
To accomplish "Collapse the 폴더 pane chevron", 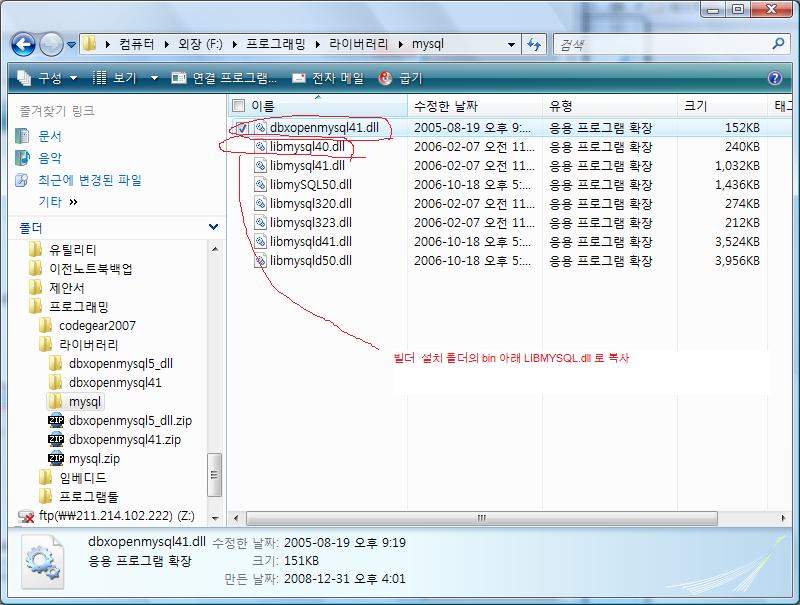I will coord(213,227).
